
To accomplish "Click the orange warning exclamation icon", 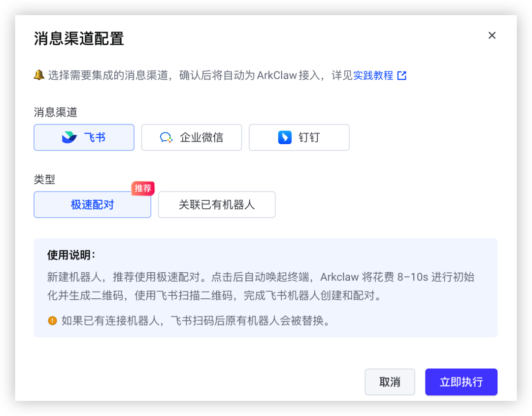I will click(x=52, y=320).
